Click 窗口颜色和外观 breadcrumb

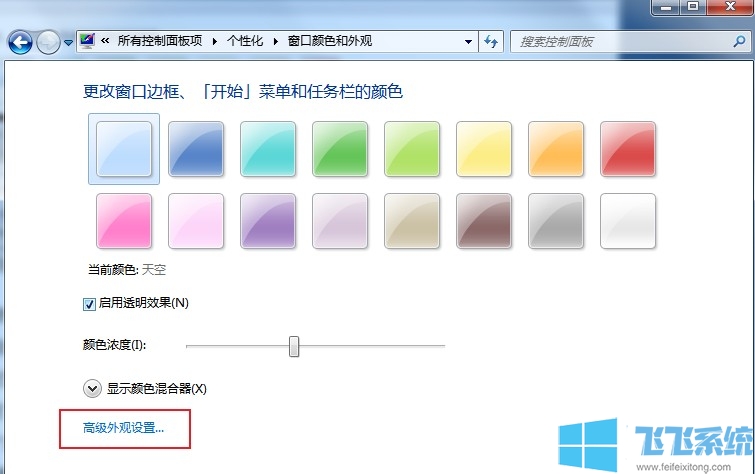pos(330,41)
